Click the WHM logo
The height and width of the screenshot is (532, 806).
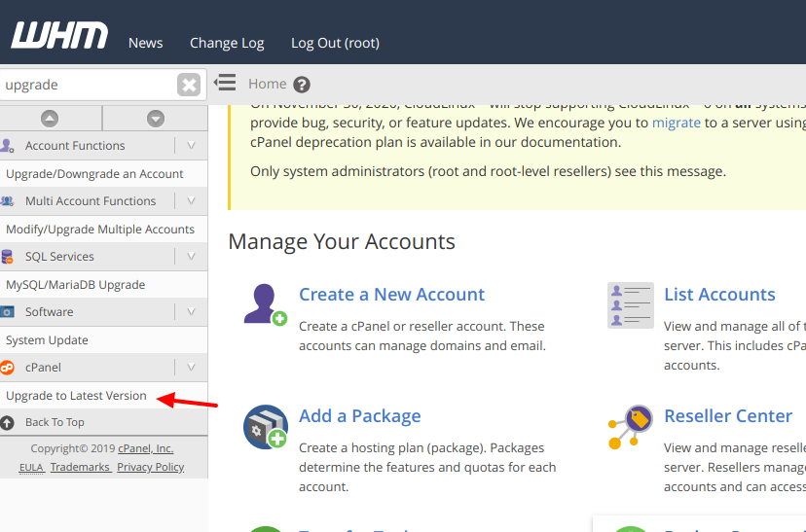click(x=59, y=35)
